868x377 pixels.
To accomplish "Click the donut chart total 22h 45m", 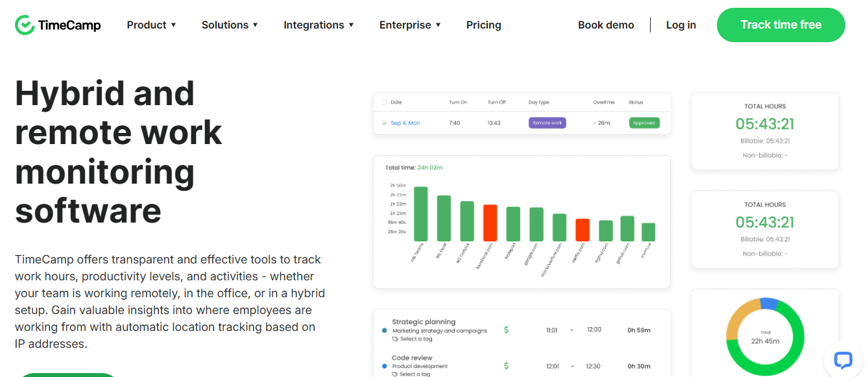I will click(765, 341).
